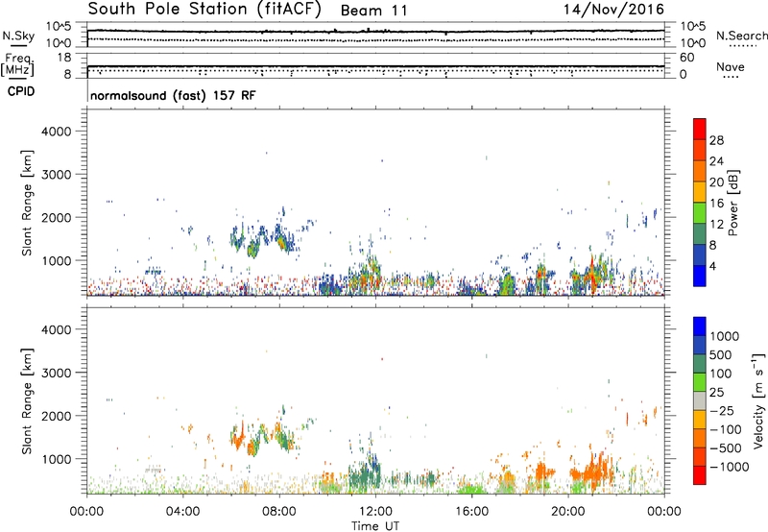Screen dimensions: 768x532
Task: Click the Time UT axis label
Action: click(375, 526)
